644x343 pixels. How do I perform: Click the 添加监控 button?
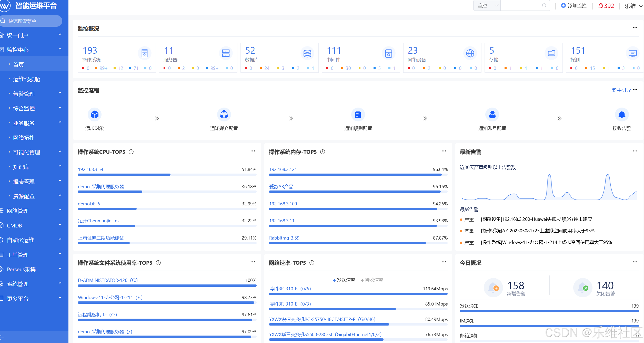[574, 5]
